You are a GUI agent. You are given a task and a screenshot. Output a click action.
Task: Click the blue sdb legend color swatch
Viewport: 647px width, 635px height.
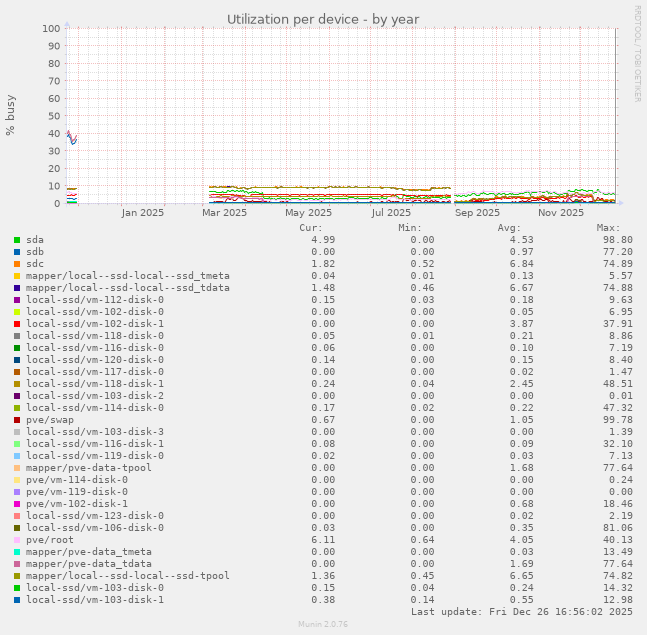17,252
